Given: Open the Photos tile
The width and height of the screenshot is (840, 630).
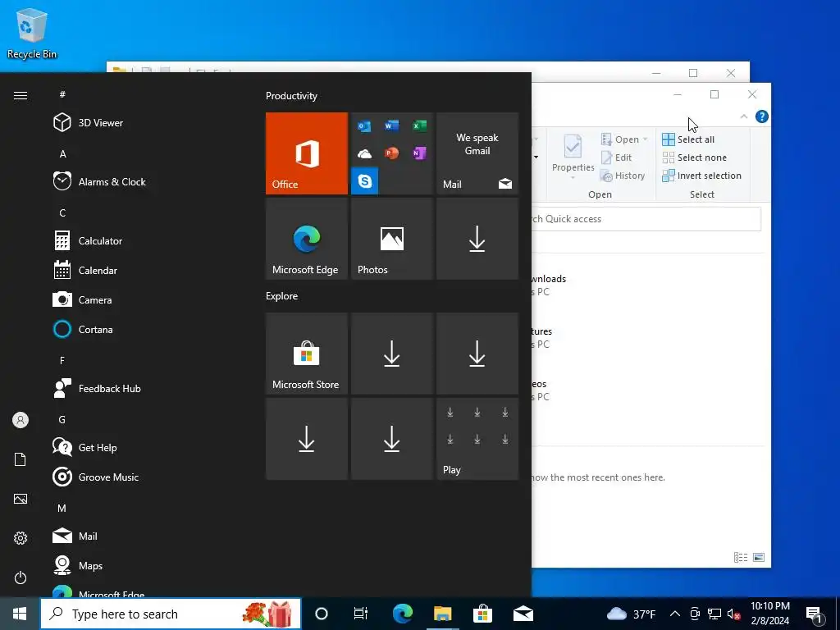Looking at the screenshot, I should (392, 239).
